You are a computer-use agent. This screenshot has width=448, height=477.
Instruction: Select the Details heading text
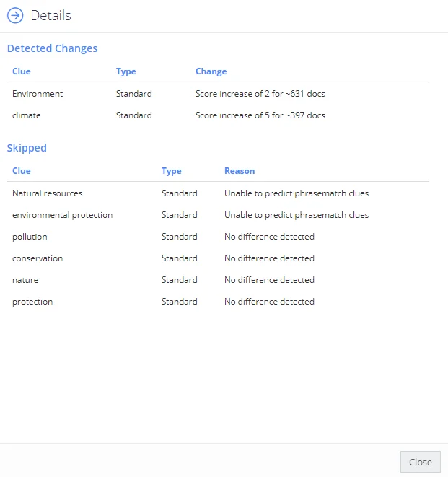50,15
